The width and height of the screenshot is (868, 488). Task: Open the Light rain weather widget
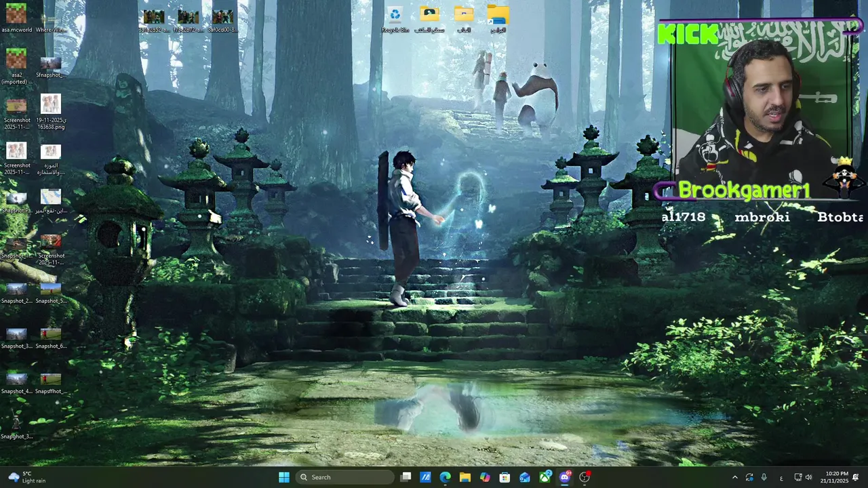26,477
